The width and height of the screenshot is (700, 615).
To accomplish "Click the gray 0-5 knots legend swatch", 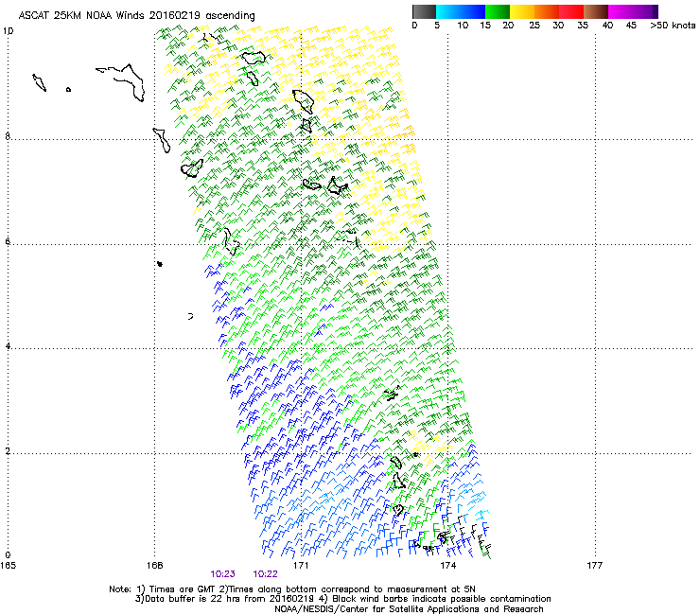I will coord(424,11).
